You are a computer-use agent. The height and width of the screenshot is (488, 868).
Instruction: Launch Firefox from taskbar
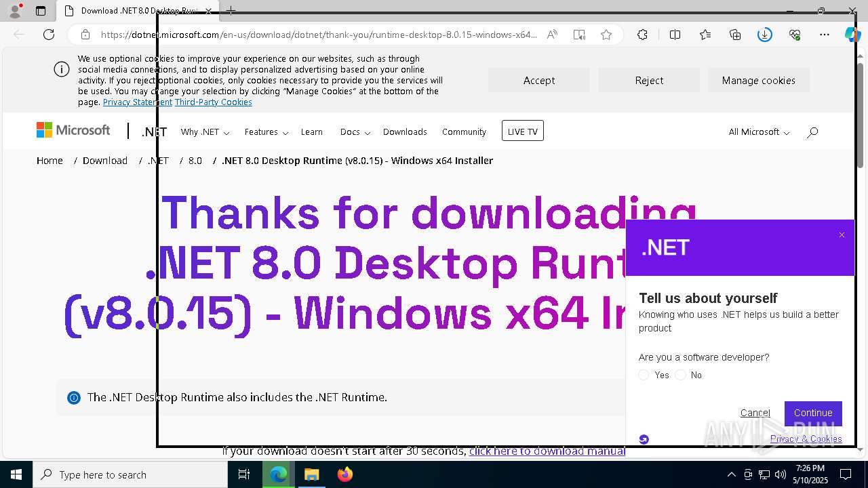tap(345, 474)
